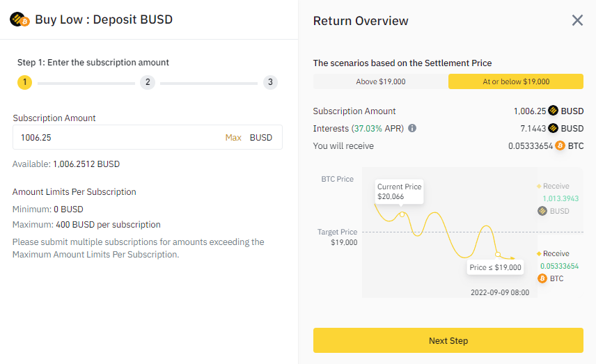Click the current price marker dot on chart
This screenshot has width=596, height=364.
click(x=402, y=214)
